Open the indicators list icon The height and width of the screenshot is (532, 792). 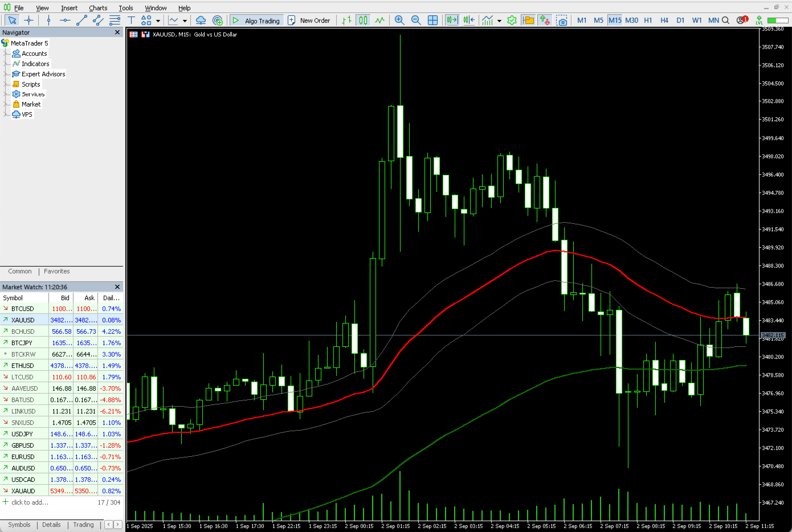click(x=488, y=20)
